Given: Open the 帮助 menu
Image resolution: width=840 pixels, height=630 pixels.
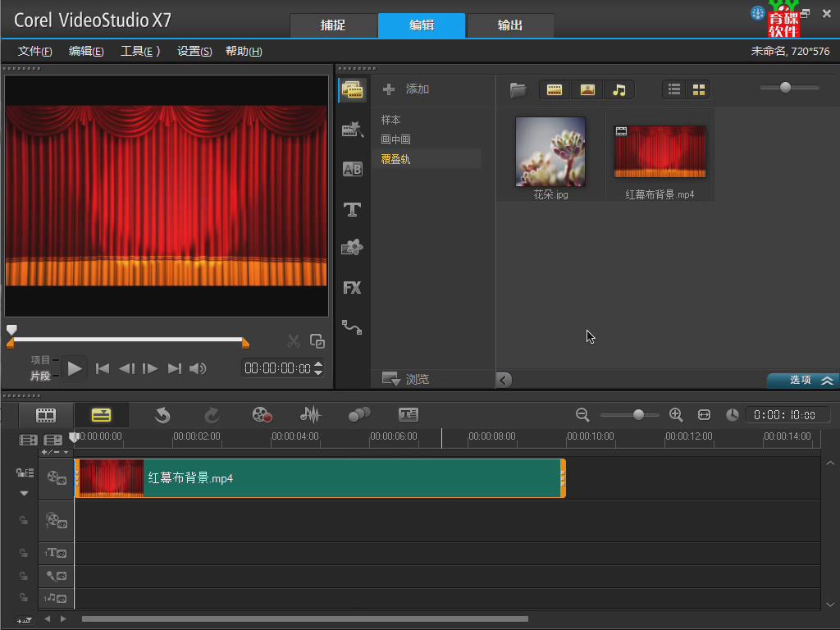Looking at the screenshot, I should [244, 52].
